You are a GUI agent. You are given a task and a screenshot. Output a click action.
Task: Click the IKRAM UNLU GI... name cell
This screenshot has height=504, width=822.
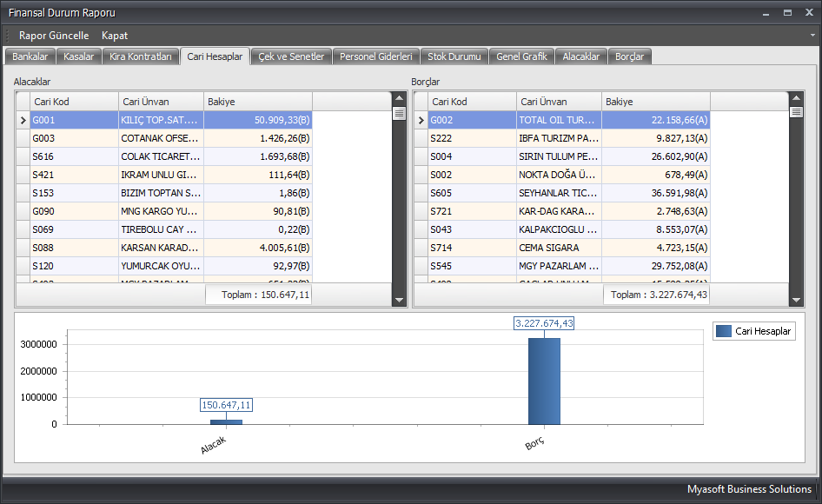click(161, 175)
